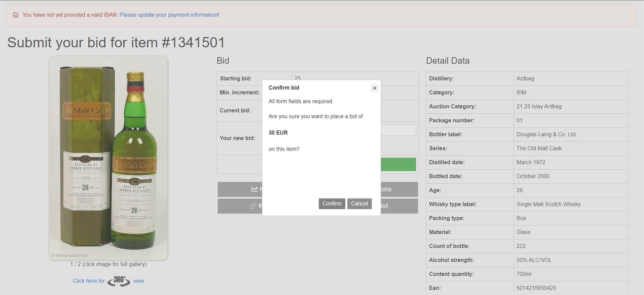
Task: Click the star icon on the gray button
Action: pyautogui.click(x=253, y=206)
